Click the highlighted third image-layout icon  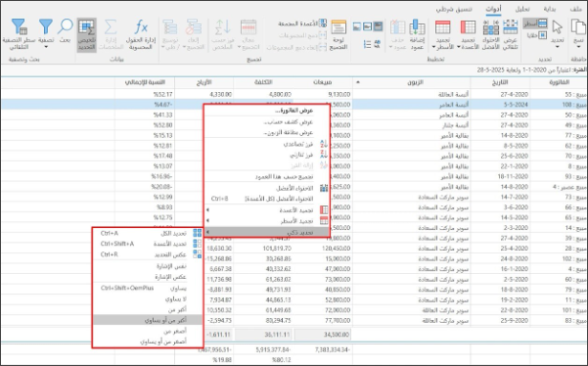(x=378, y=26)
